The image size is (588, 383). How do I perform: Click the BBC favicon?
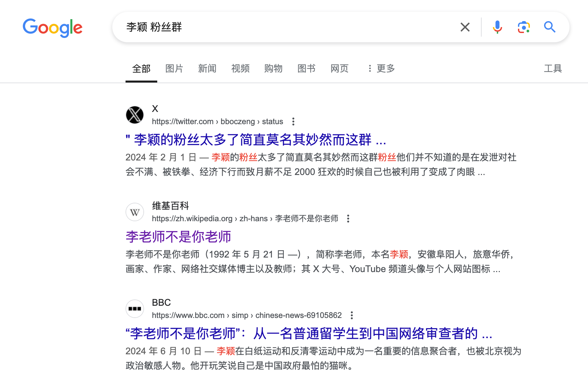click(135, 309)
